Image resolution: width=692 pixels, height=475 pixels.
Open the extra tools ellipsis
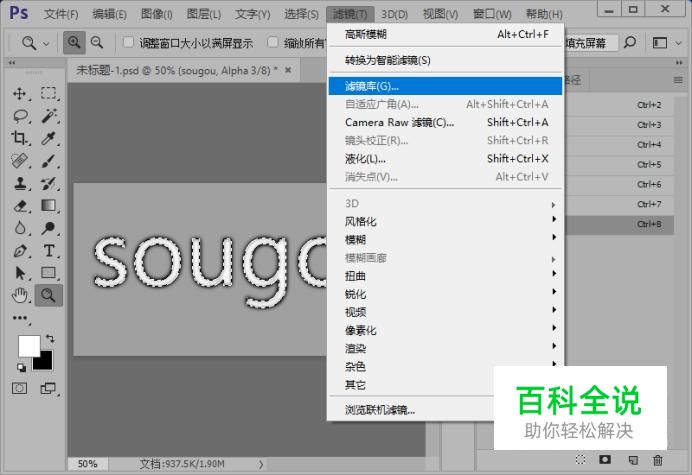[20, 318]
